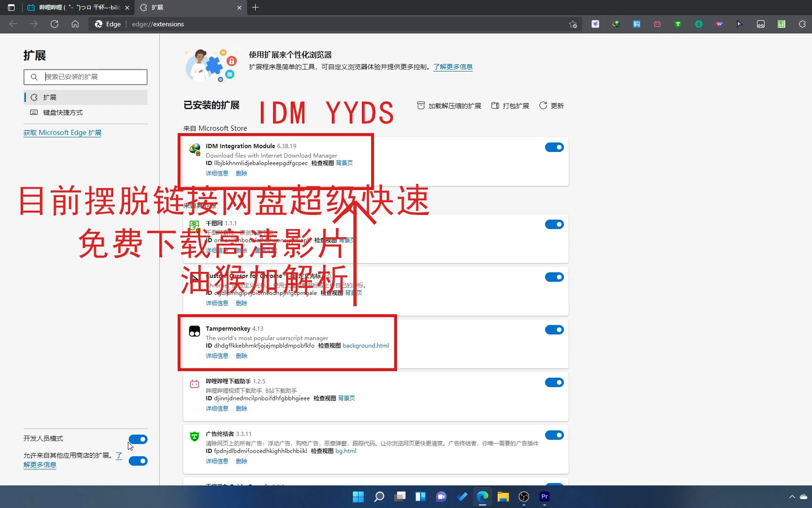Click the browser back arrow

pos(13,24)
